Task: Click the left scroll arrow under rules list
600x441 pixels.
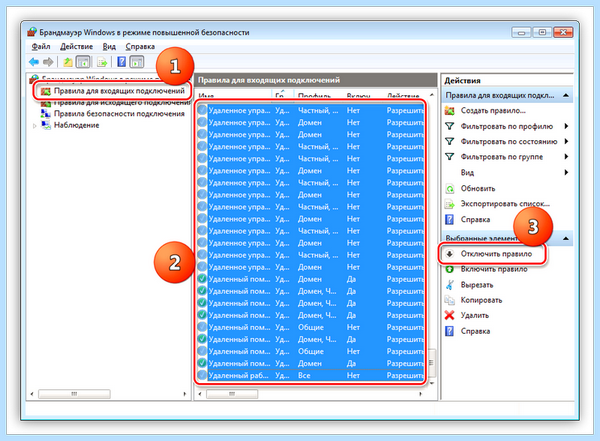Action: pos(200,394)
